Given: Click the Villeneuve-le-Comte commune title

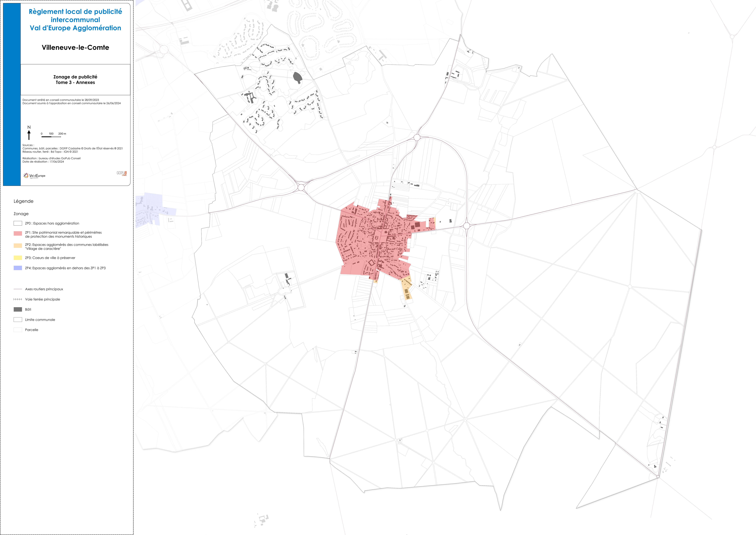Looking at the screenshot, I should pos(75,47).
